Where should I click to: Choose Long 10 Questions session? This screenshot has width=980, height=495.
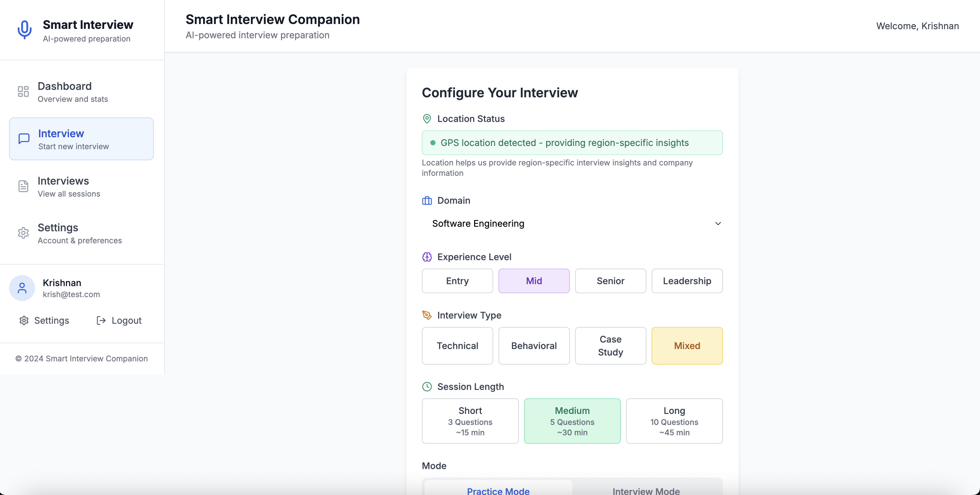coord(674,421)
